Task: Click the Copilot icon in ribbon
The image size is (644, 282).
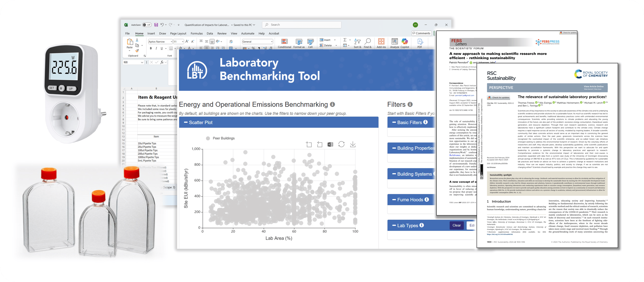Action: coord(405,42)
